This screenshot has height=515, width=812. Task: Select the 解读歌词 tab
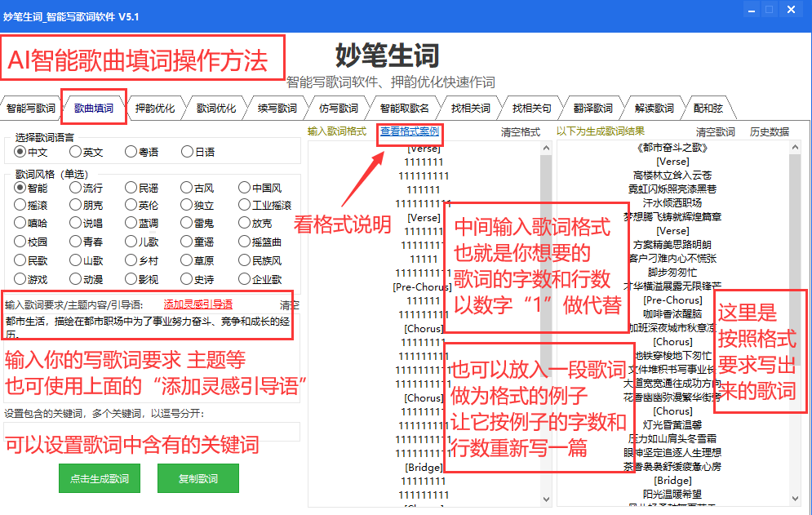pyautogui.click(x=654, y=109)
